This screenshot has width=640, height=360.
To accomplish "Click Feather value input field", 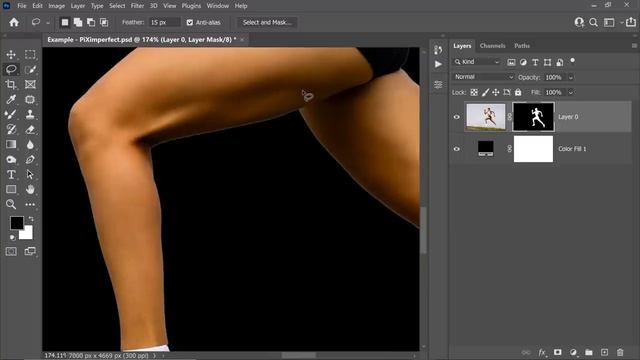I will pyautogui.click(x=164, y=22).
